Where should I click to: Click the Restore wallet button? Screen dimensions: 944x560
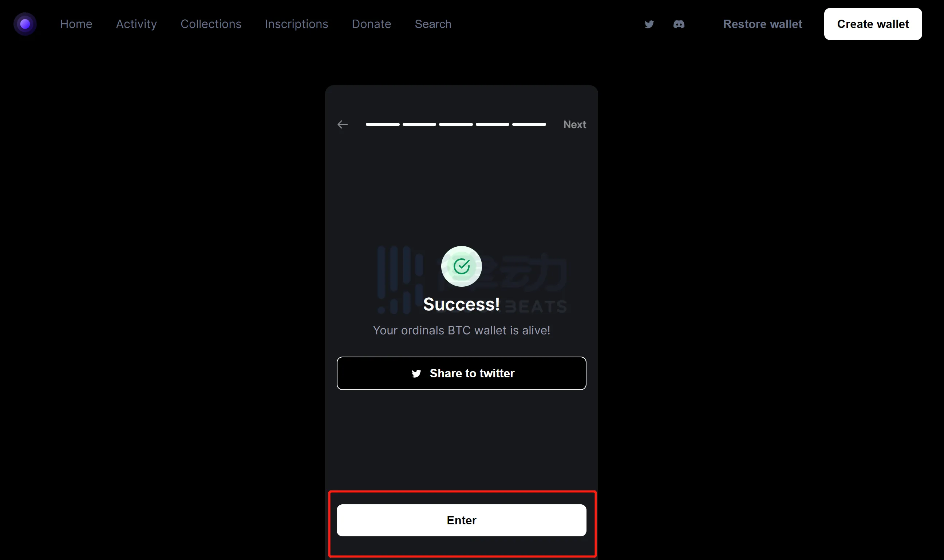[763, 24]
